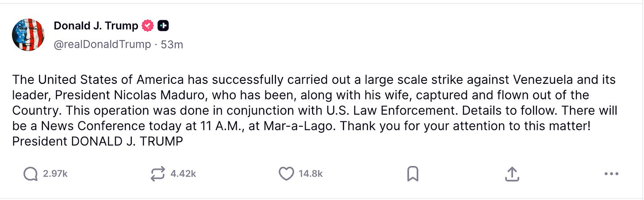Viewport: 644px width, 200px height.
Task: Click the repost arrows icon
Action: (x=158, y=174)
